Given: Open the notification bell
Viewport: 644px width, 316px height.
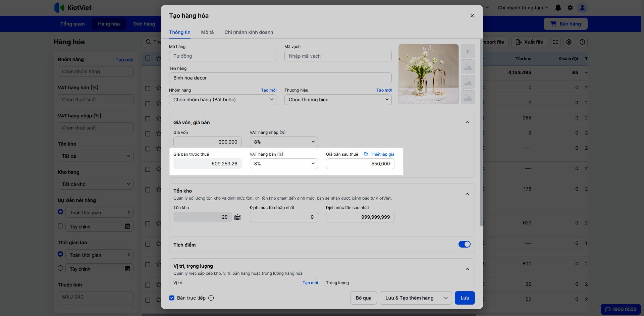Looking at the screenshot, I should click(558, 8).
